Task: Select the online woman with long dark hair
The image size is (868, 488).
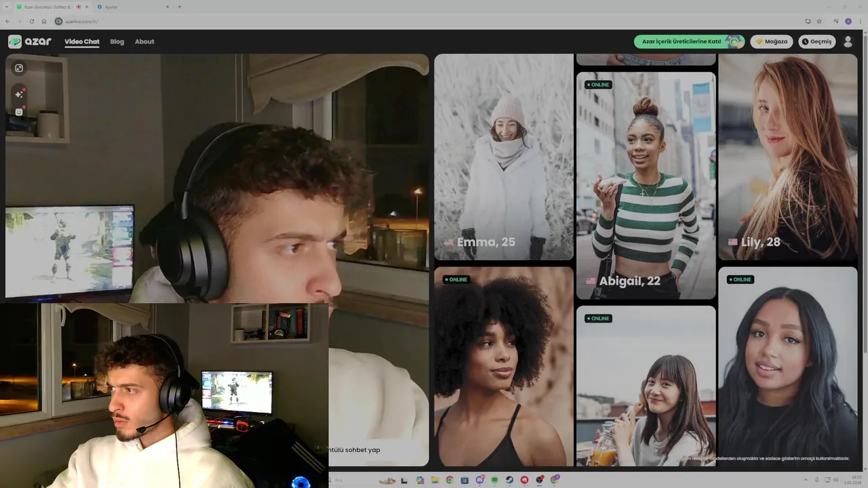Action: coord(788,367)
